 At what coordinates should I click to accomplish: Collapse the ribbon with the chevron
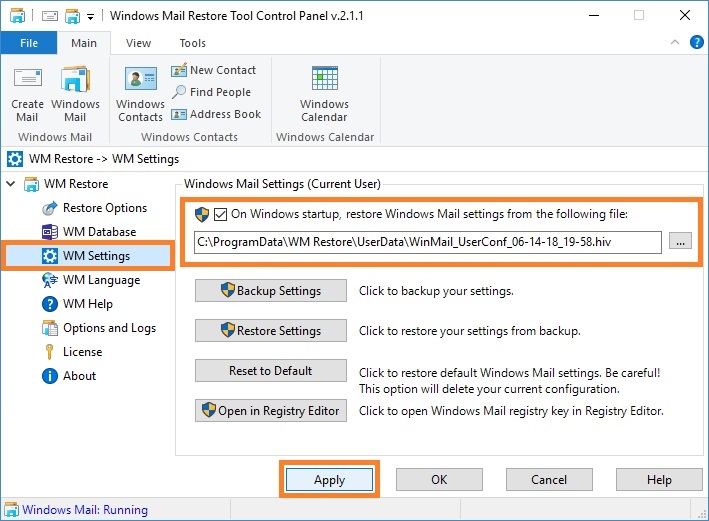675,42
